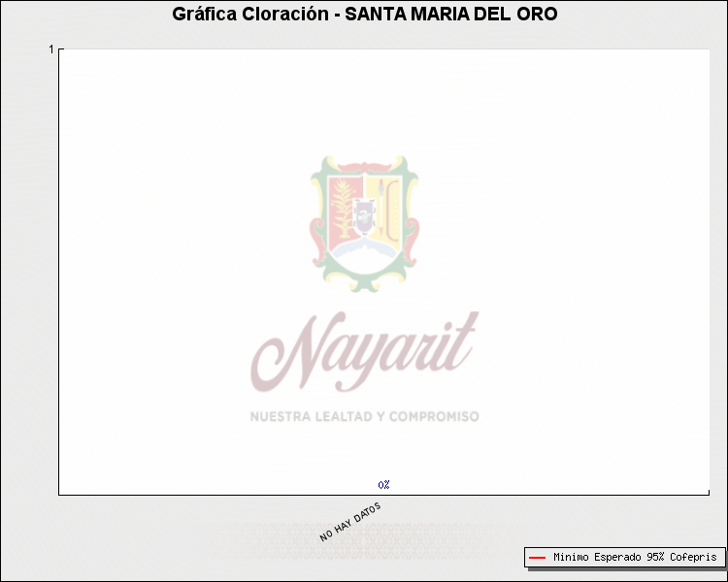The width and height of the screenshot is (728, 582).
Task: Click the Nayarit coat of arms emblem
Action: (x=364, y=216)
